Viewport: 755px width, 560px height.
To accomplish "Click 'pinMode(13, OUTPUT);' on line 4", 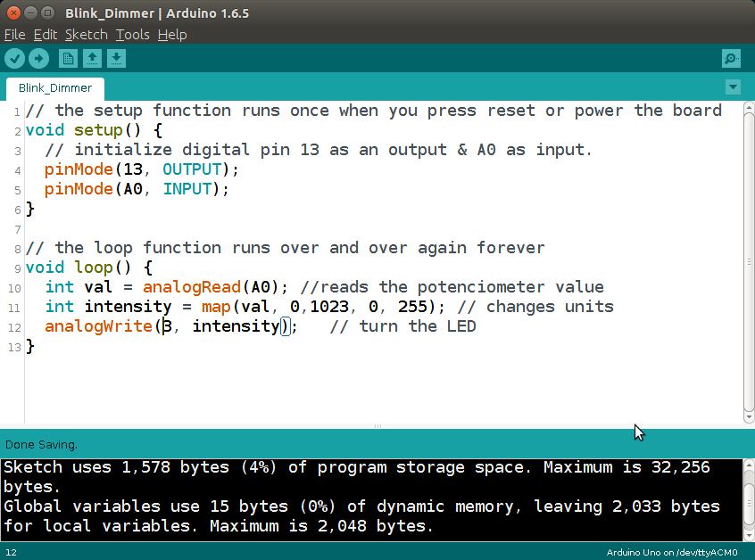I will (x=142, y=169).
